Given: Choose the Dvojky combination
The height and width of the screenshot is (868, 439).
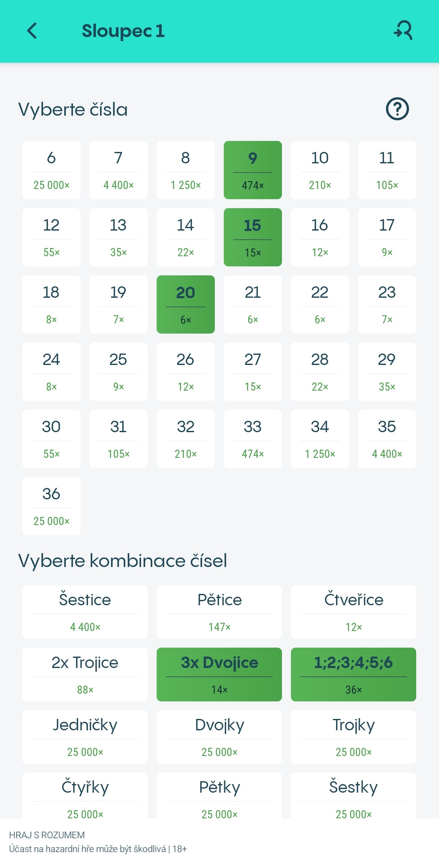Looking at the screenshot, I should click(219, 737).
